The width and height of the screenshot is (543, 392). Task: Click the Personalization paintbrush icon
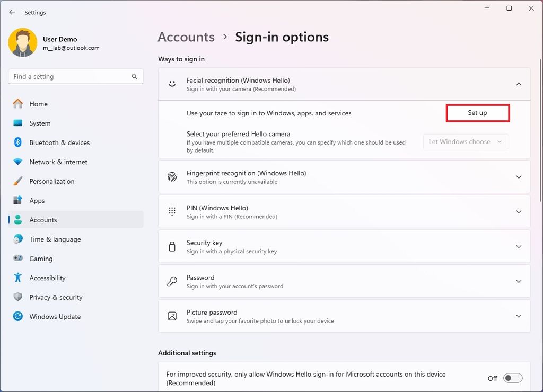click(x=17, y=181)
